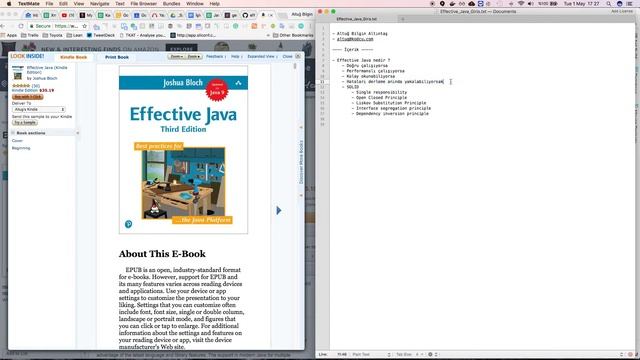Switch to the YouTube browser tab

(x=68, y=15)
